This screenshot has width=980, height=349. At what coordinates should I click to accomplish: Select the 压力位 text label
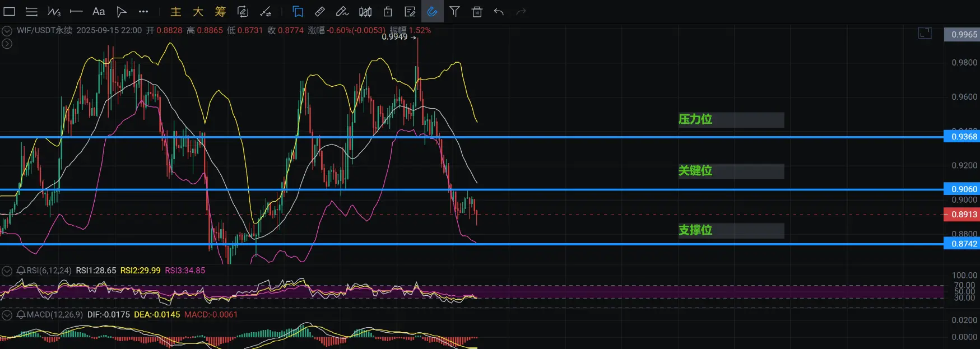(695, 119)
